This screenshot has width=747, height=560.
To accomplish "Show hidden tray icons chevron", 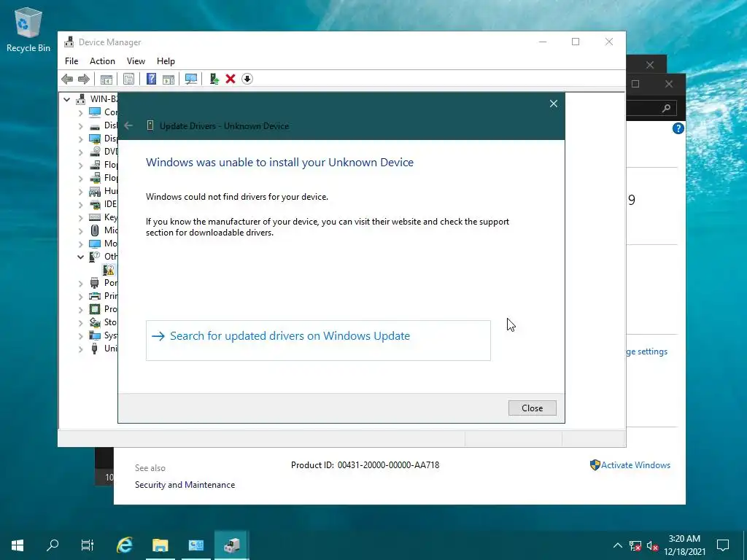I will 617,545.
